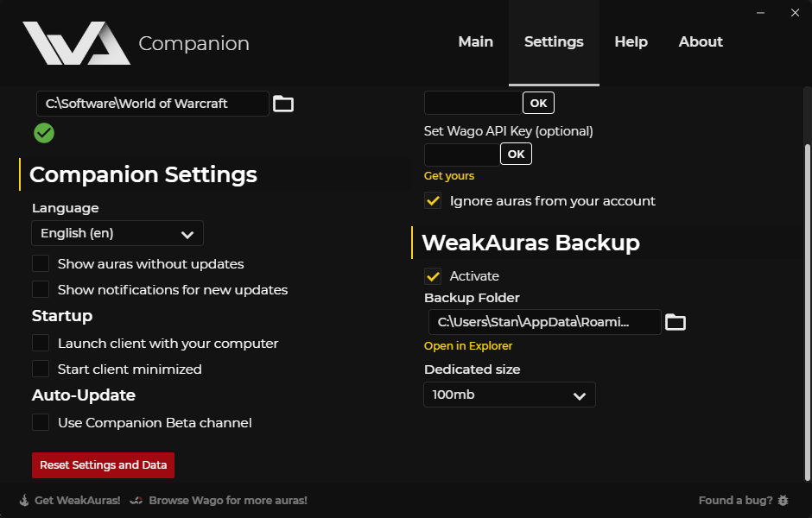This screenshot has height=518, width=812.
Task: Click the Startup section label
Action: pos(62,316)
